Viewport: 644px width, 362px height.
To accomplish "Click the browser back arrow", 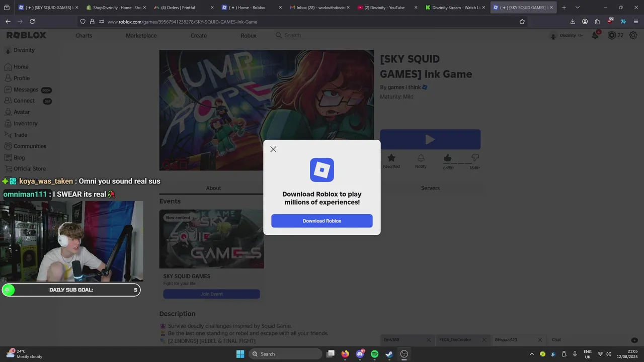I will point(8,22).
